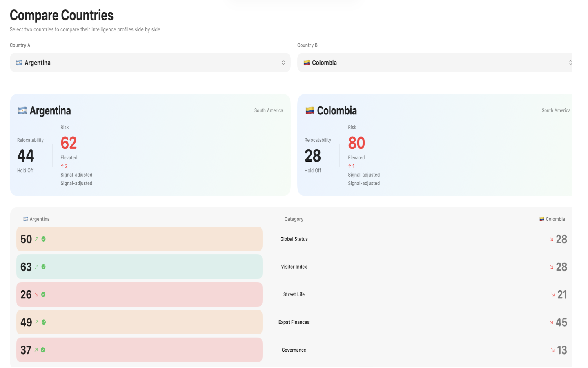588x368 pixels.
Task: Click South America label on Colombia card
Action: [x=556, y=110]
